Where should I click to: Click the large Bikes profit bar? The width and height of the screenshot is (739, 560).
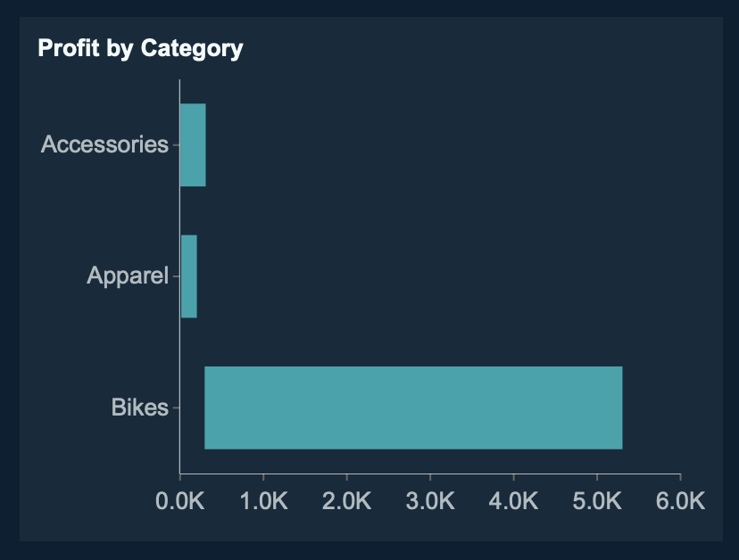coord(412,408)
